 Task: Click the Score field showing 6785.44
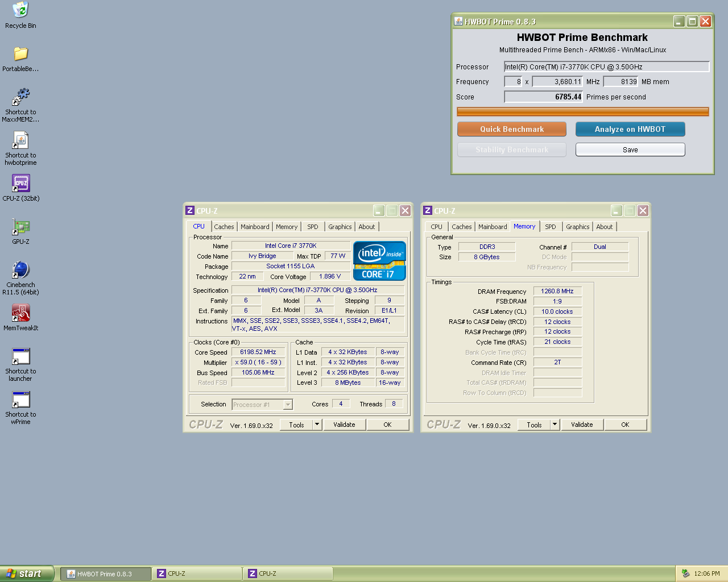pyautogui.click(x=543, y=97)
